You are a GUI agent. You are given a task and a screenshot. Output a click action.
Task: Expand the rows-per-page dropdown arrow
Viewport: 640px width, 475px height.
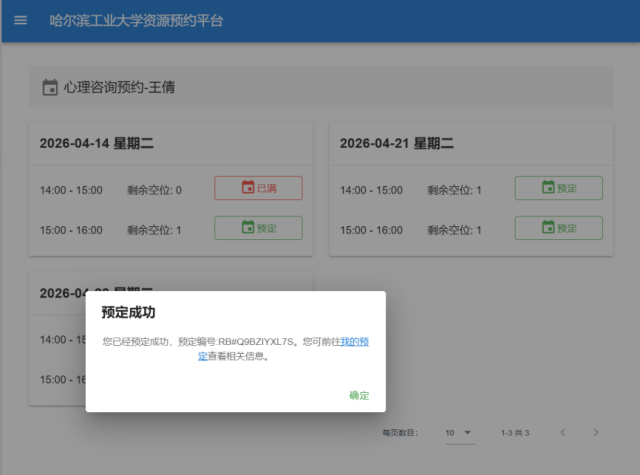point(467,432)
